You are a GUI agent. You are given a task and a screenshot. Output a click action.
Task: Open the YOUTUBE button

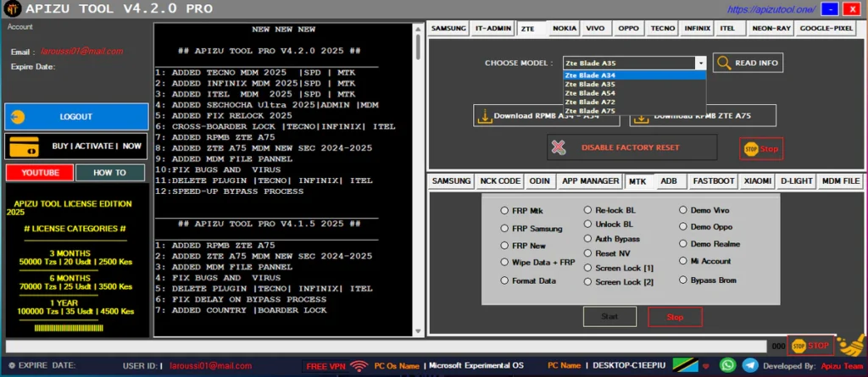point(40,173)
